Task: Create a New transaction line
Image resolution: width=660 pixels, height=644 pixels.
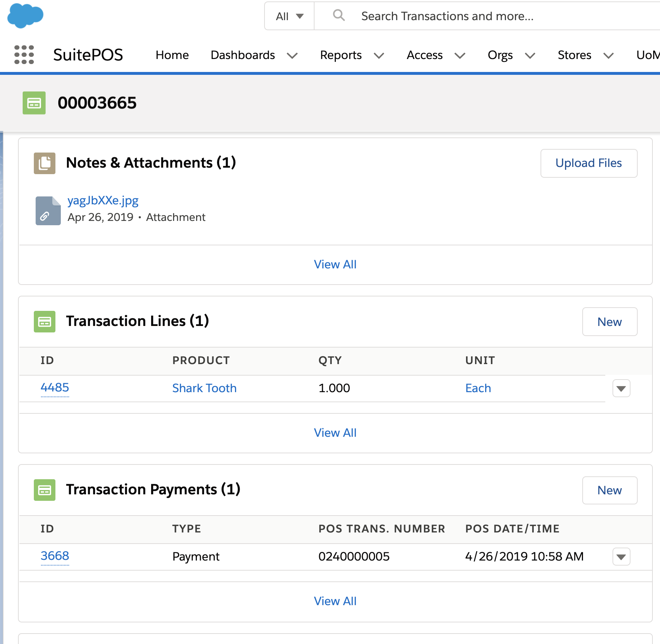Action: click(x=610, y=322)
